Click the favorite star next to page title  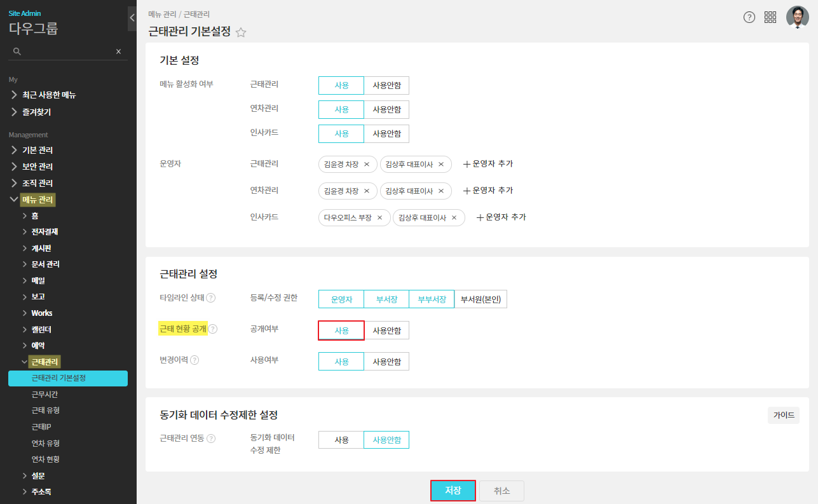click(x=241, y=32)
